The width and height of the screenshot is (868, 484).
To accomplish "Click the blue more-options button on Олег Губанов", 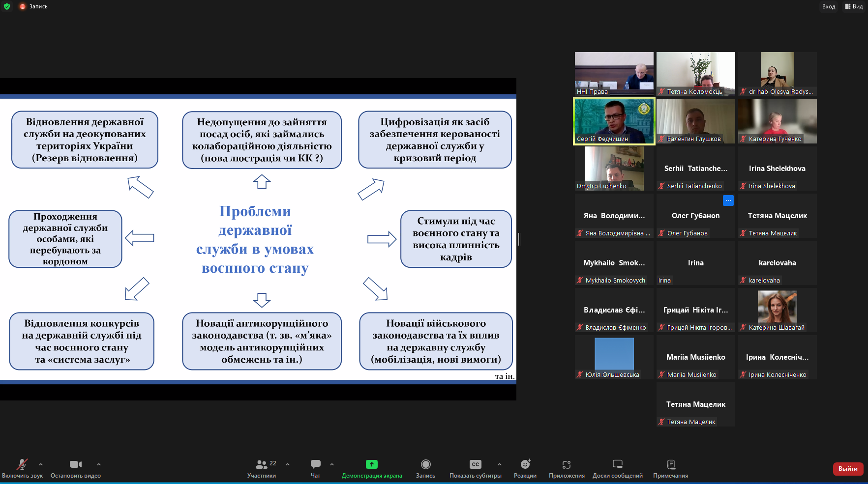I will tap(728, 200).
